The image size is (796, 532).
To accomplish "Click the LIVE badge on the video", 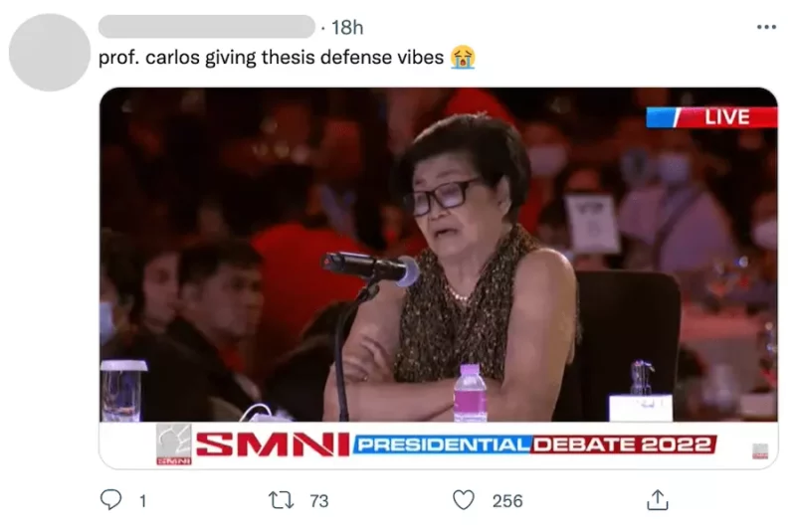I will point(711,117).
